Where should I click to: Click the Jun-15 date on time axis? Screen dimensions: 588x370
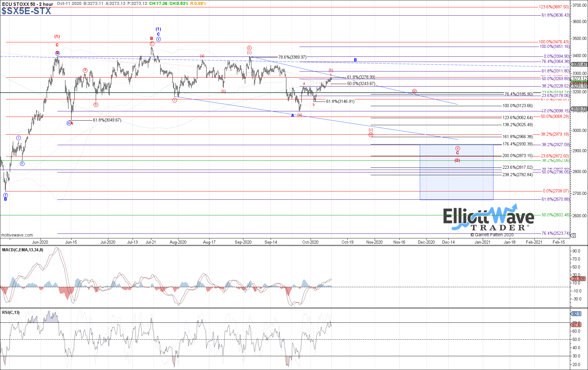[71, 242]
